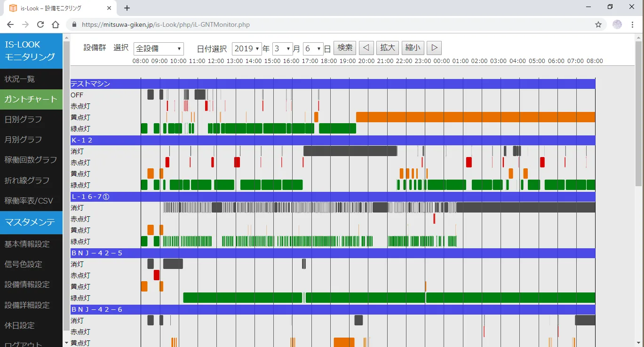
Task: Click the 縮小 zoom out button
Action: [413, 47]
